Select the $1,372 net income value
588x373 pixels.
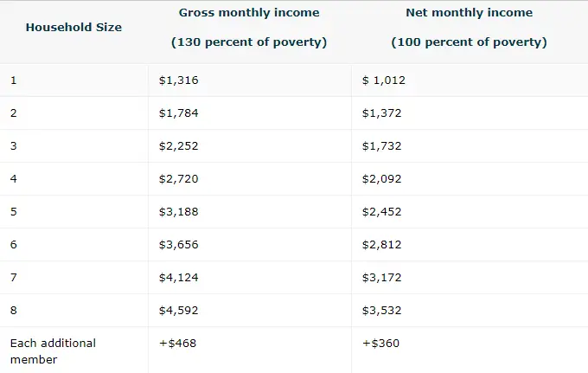pos(382,113)
